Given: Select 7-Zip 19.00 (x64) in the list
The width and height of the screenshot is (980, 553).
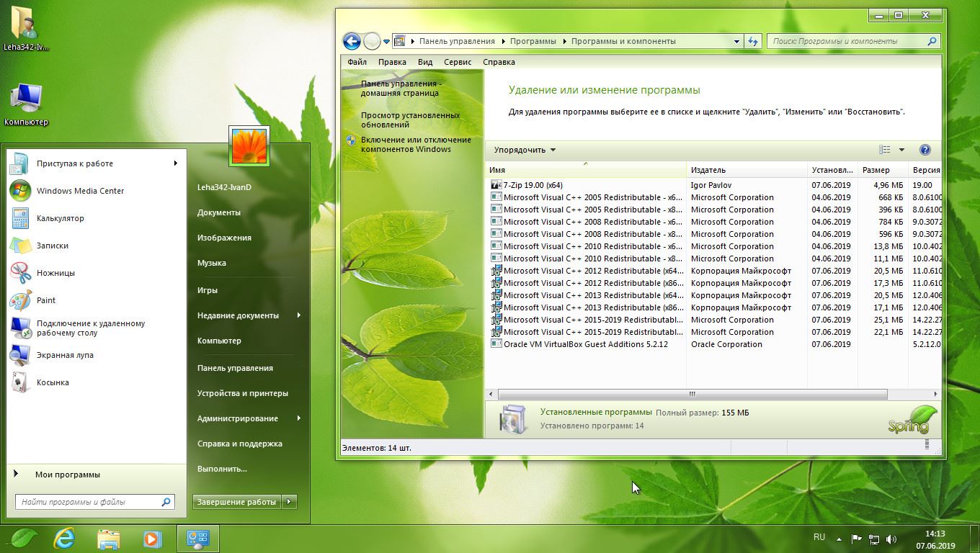Looking at the screenshot, I should 715,185.
